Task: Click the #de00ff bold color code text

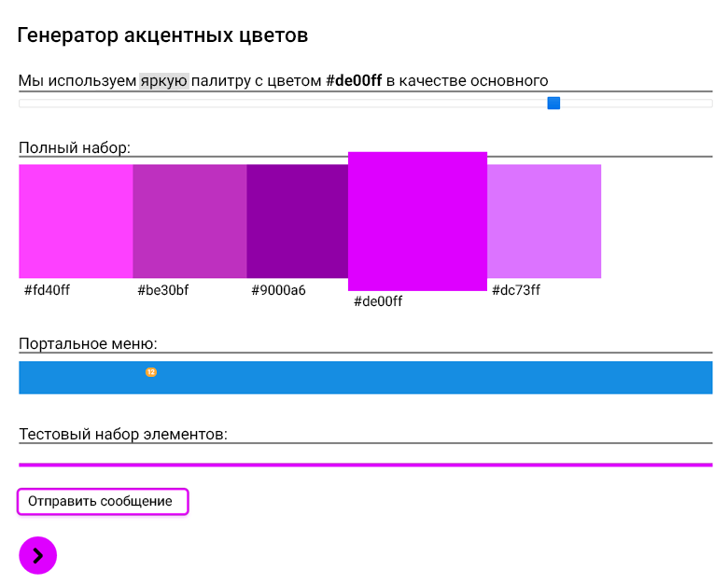Action: pos(354,80)
